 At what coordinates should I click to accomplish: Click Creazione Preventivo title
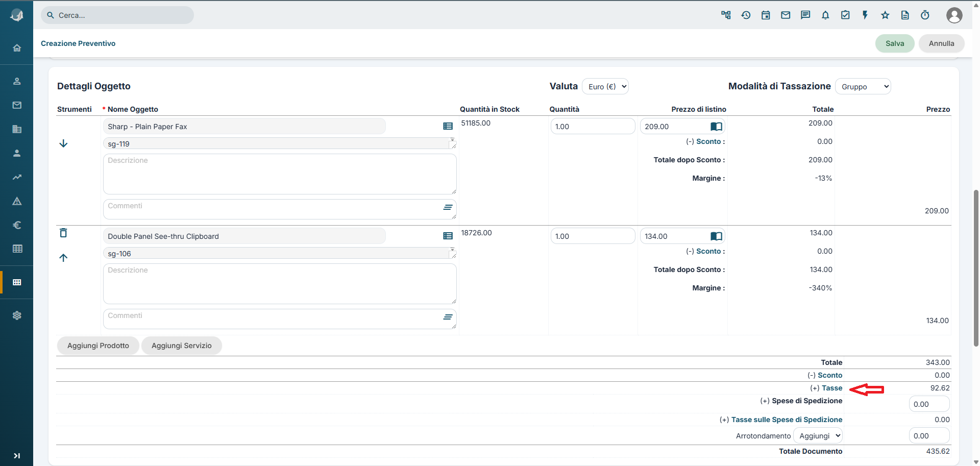tap(78, 43)
